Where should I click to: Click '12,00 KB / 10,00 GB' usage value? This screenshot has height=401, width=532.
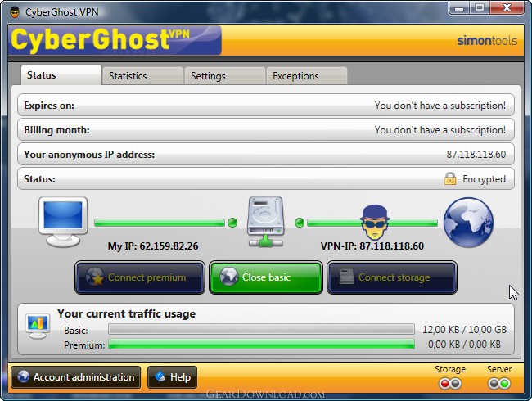pyautogui.click(x=464, y=330)
